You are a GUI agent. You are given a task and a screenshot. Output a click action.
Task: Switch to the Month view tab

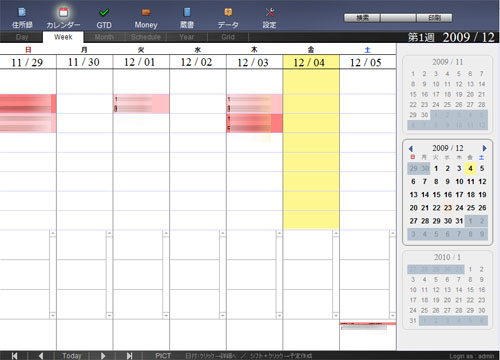tap(104, 37)
